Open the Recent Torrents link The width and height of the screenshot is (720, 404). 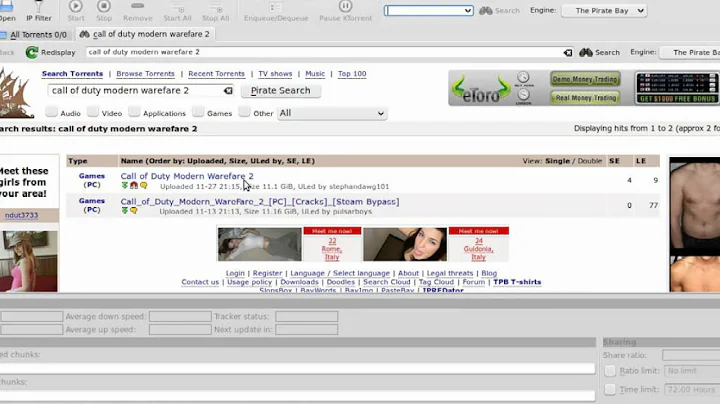coord(216,73)
